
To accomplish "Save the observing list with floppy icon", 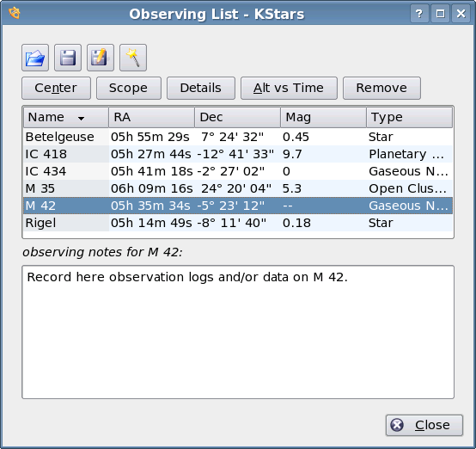I will coord(68,58).
